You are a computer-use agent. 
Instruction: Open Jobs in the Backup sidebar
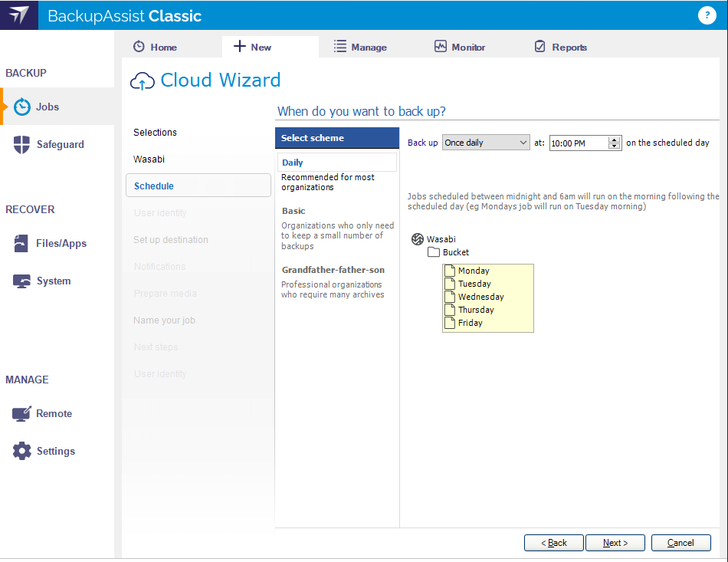click(46, 107)
